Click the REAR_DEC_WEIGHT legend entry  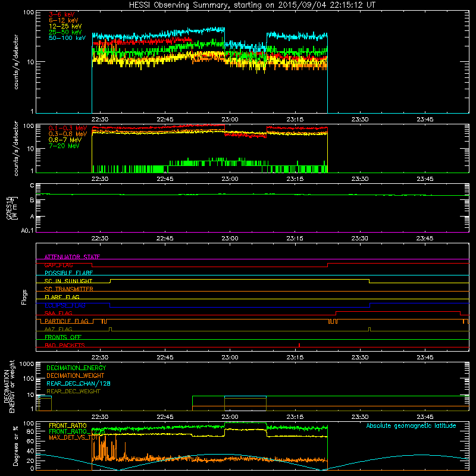[73, 392]
